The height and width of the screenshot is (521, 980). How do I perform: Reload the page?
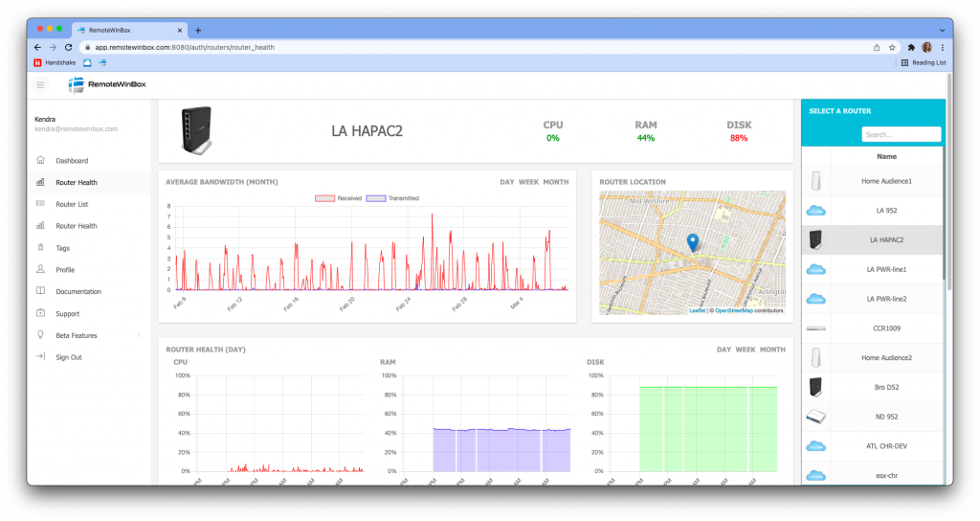(x=69, y=48)
